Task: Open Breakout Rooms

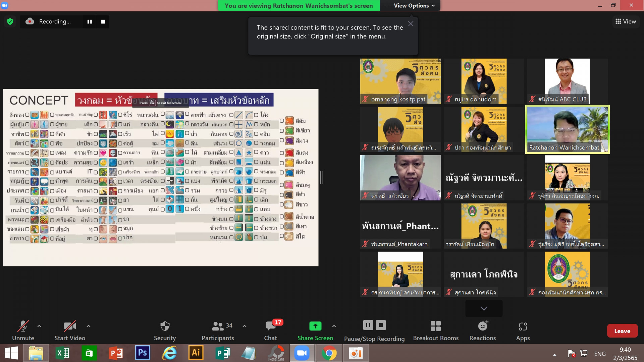Action: coord(435,326)
